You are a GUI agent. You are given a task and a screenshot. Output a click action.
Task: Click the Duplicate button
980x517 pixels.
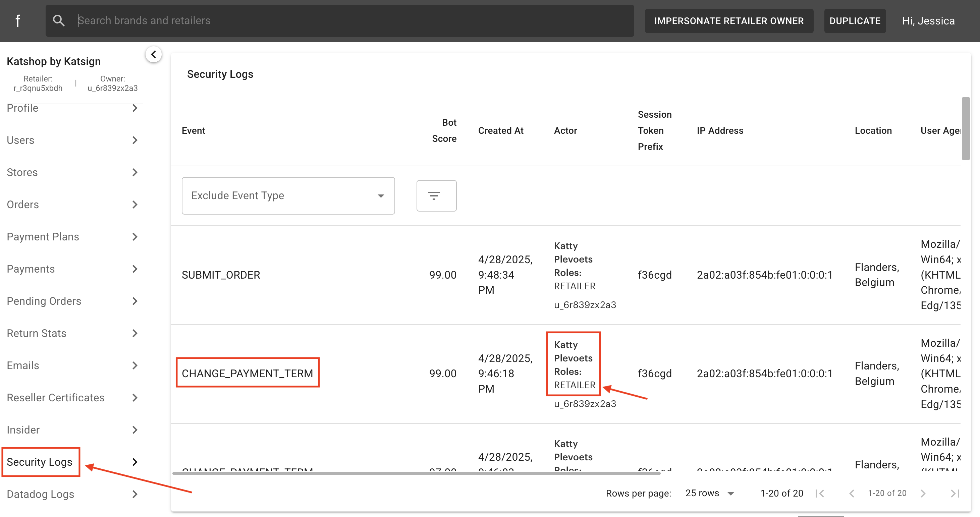(855, 21)
